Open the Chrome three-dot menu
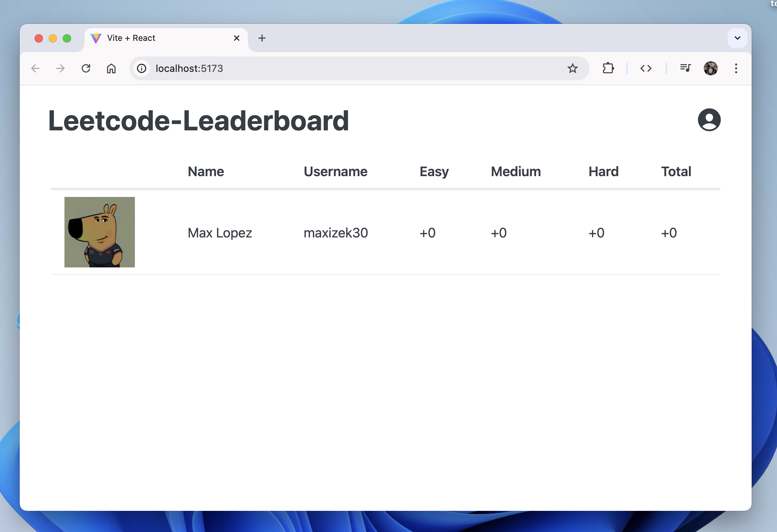The width and height of the screenshot is (777, 532). [x=736, y=68]
